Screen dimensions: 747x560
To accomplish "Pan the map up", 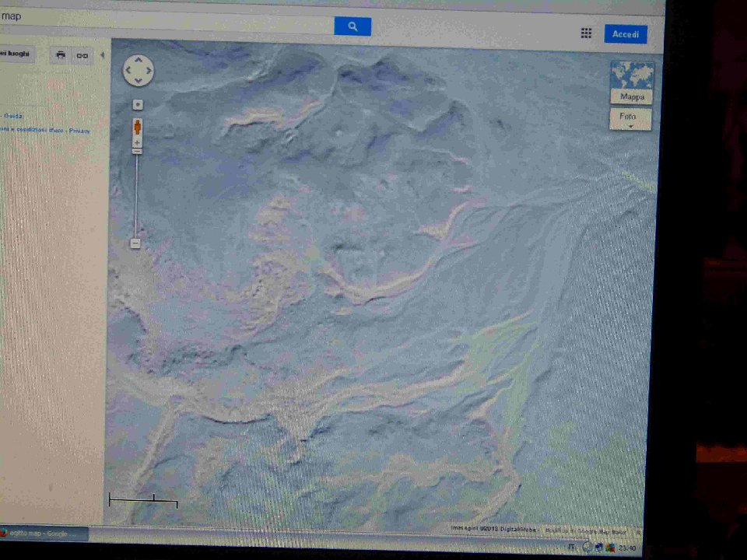I will click(139, 60).
